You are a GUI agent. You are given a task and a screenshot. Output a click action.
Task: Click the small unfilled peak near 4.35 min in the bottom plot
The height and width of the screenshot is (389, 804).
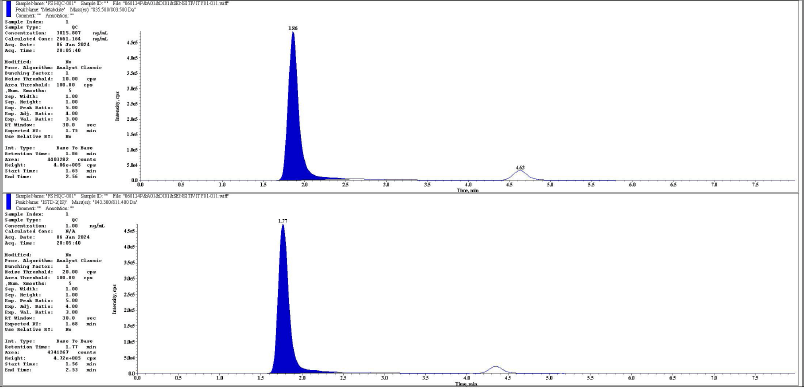[495, 370]
